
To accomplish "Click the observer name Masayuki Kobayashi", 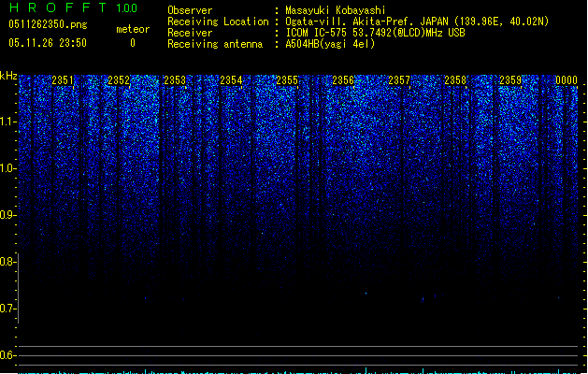I will click(336, 10).
